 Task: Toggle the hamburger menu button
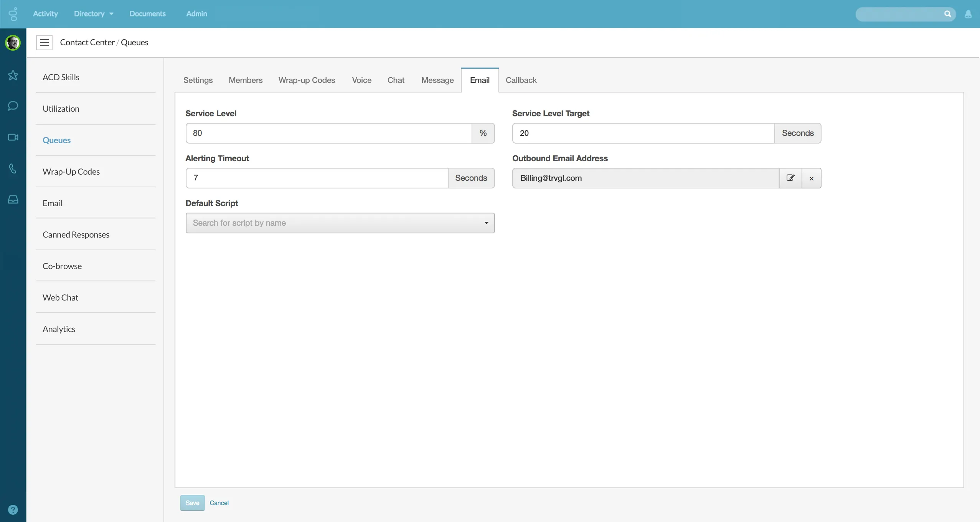click(45, 43)
